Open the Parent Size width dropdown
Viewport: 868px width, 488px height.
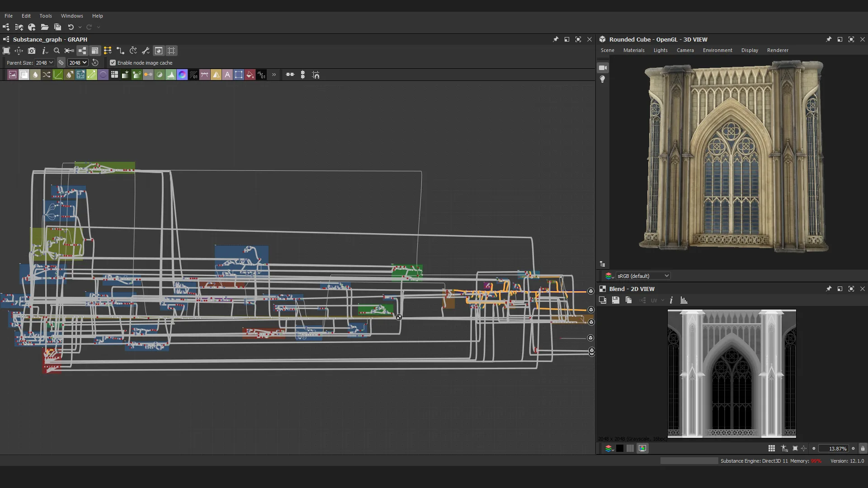click(x=44, y=63)
